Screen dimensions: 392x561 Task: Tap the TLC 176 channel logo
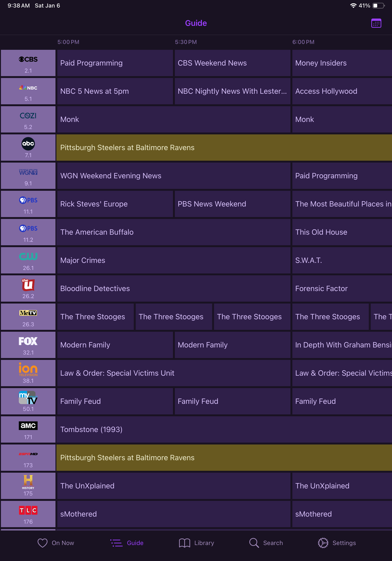28,514
